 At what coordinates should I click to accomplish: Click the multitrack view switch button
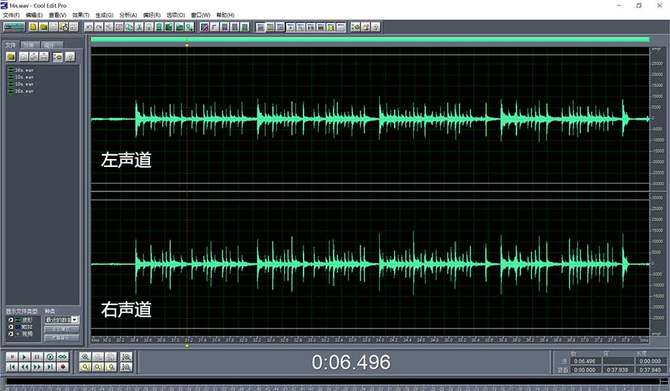pyautogui.click(x=14, y=27)
